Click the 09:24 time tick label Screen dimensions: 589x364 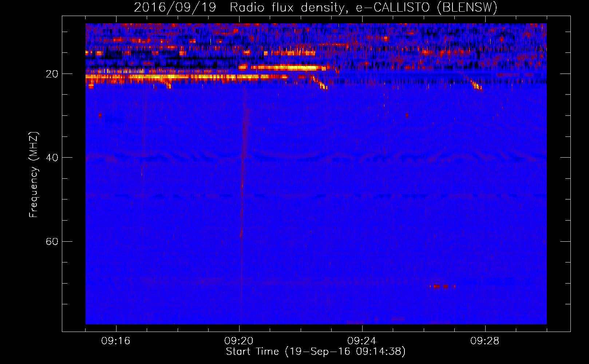coord(362,341)
